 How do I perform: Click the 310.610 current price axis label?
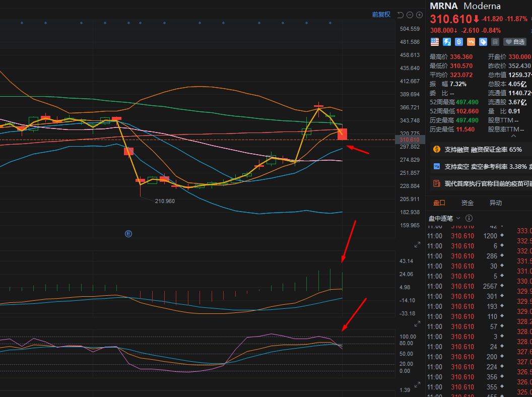coord(409,140)
